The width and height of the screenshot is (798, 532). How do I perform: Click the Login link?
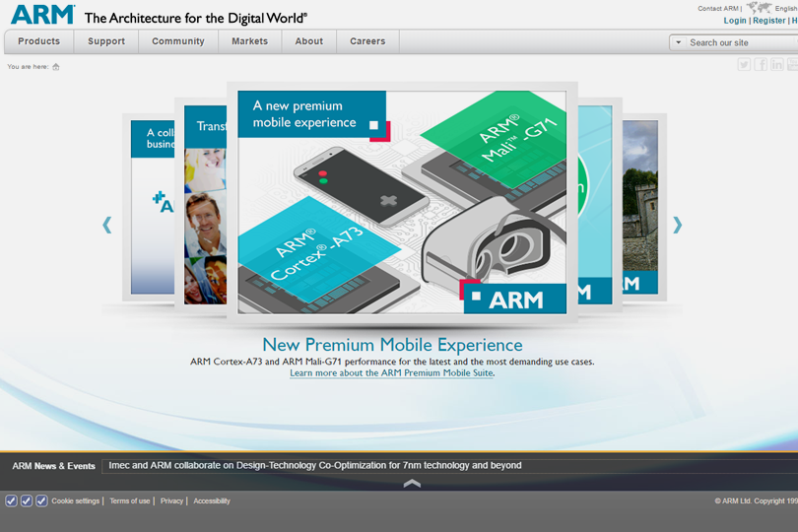click(735, 21)
